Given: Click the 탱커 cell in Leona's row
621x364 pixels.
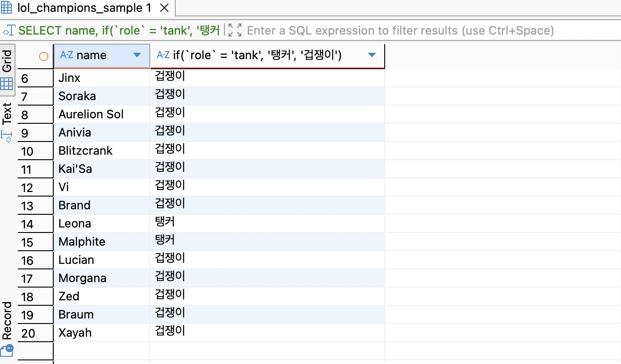Looking at the screenshot, I should [x=267, y=223].
